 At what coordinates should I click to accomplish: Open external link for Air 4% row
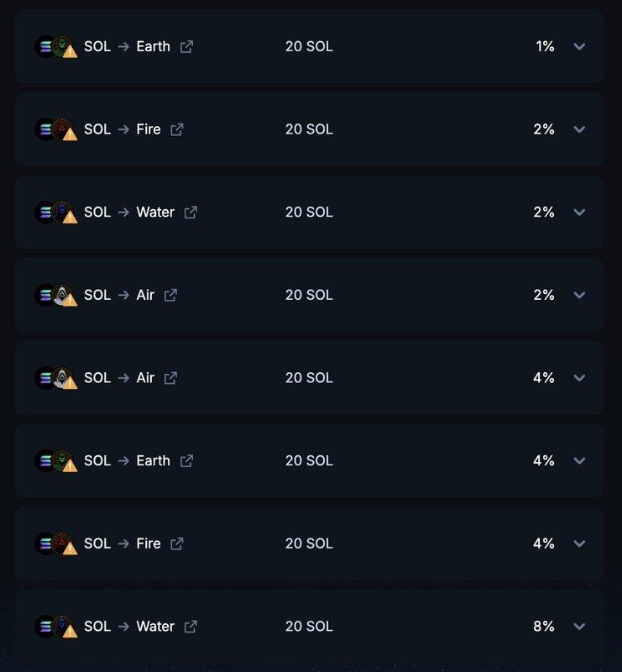pyautogui.click(x=170, y=378)
